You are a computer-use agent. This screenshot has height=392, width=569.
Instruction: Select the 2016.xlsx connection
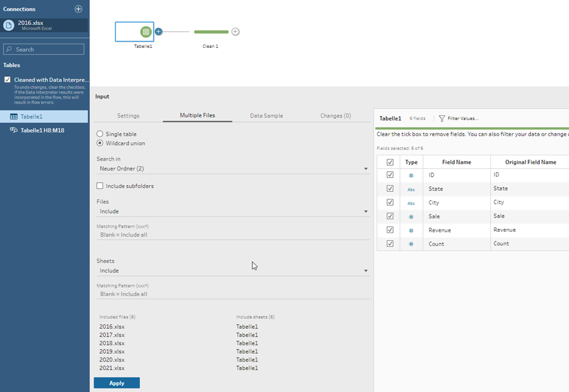(x=44, y=25)
